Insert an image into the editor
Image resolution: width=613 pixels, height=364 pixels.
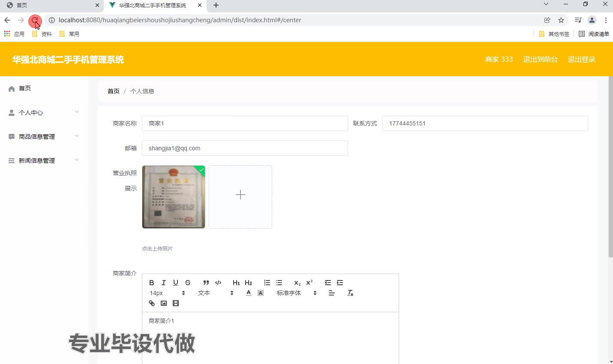click(x=163, y=303)
